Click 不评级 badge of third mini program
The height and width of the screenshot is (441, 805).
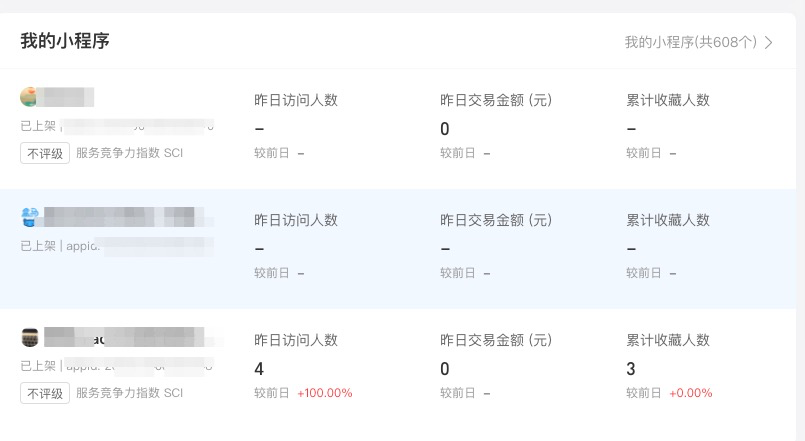click(x=45, y=393)
